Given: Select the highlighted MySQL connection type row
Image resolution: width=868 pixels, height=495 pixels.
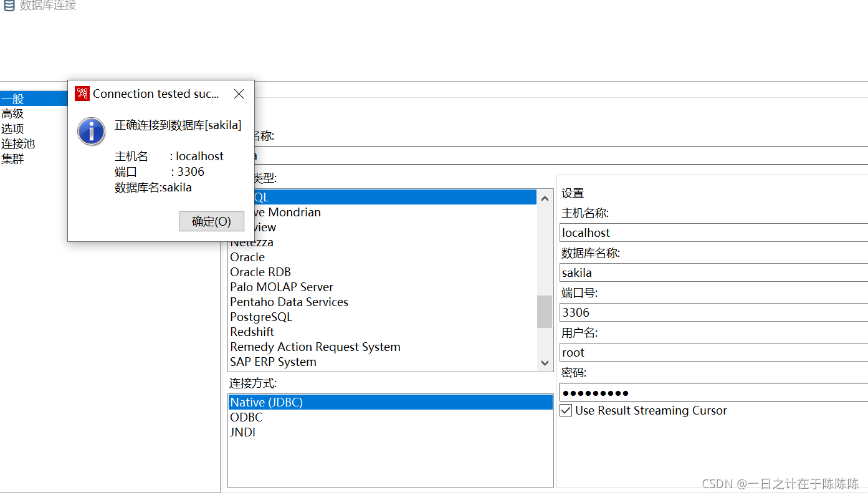Looking at the screenshot, I should tap(396, 197).
